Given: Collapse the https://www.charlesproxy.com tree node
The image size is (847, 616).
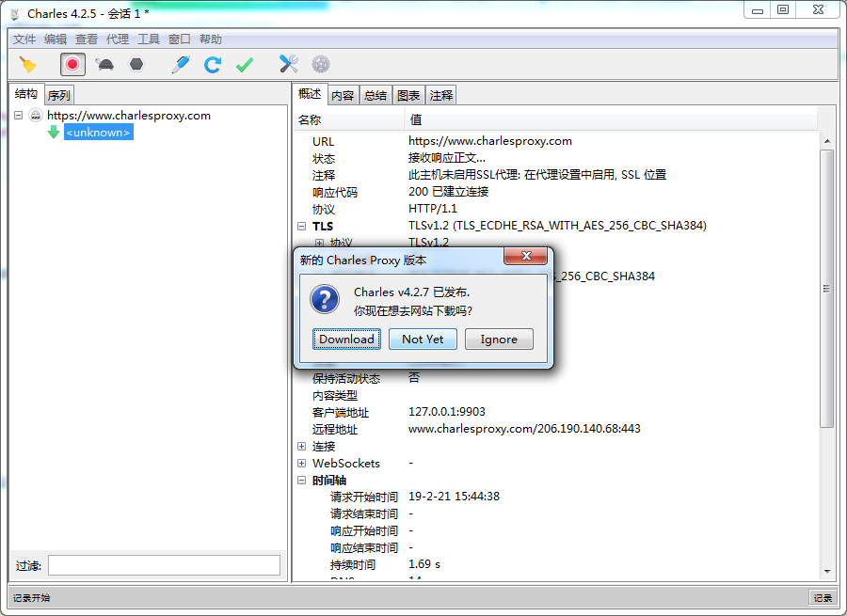Looking at the screenshot, I should pyautogui.click(x=19, y=115).
